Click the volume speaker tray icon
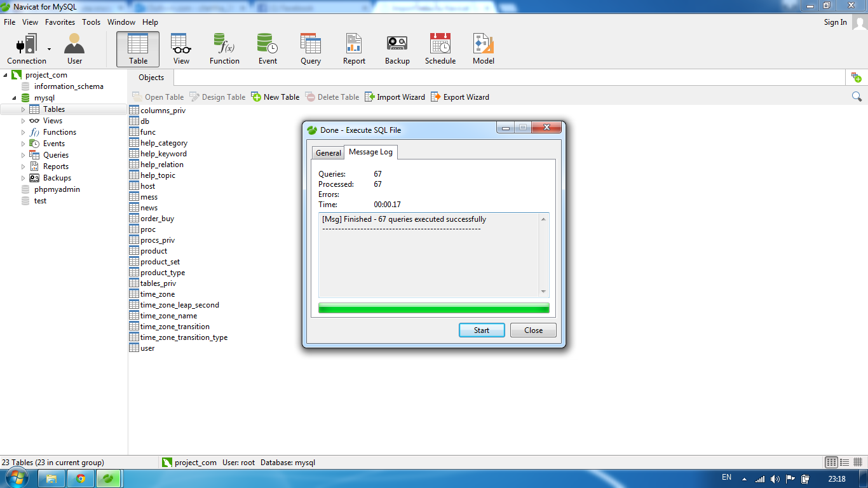Viewport: 868px width, 488px height. tap(775, 479)
